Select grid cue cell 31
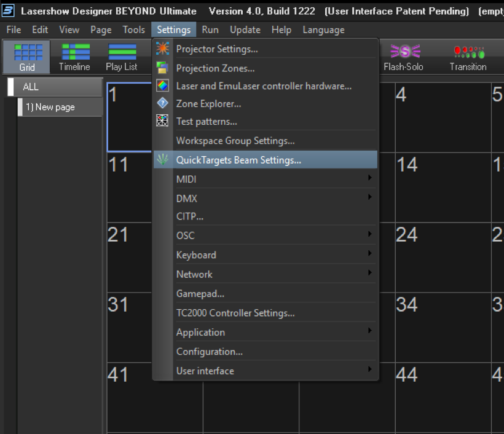 point(130,327)
